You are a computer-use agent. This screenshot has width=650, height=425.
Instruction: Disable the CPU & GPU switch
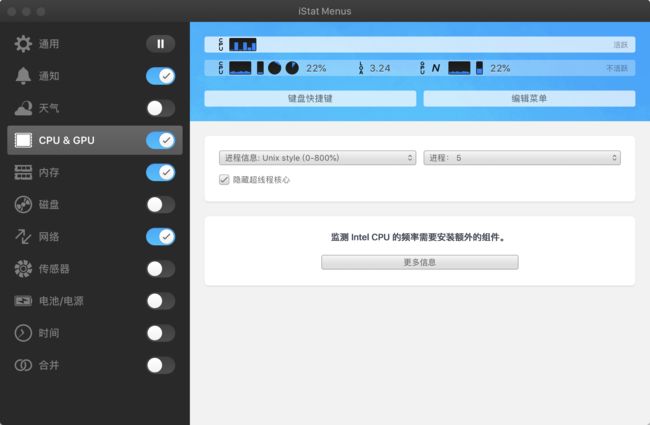point(160,140)
